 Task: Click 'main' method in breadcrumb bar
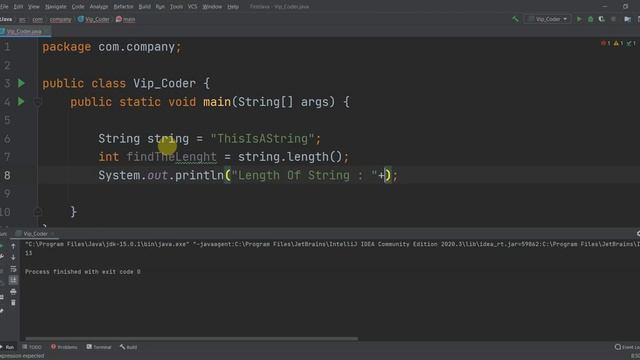[x=126, y=19]
